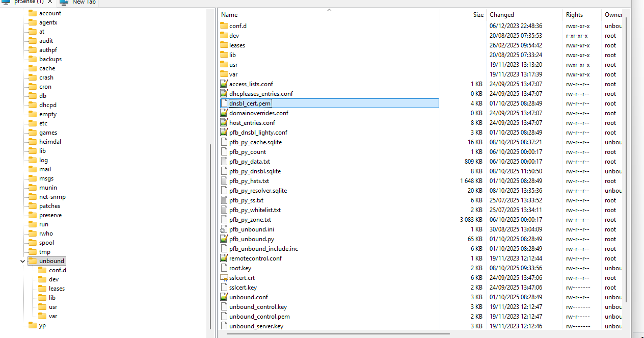Select the etc folder in the tree
Viewport: 644px width, 338px height.
tap(43, 123)
